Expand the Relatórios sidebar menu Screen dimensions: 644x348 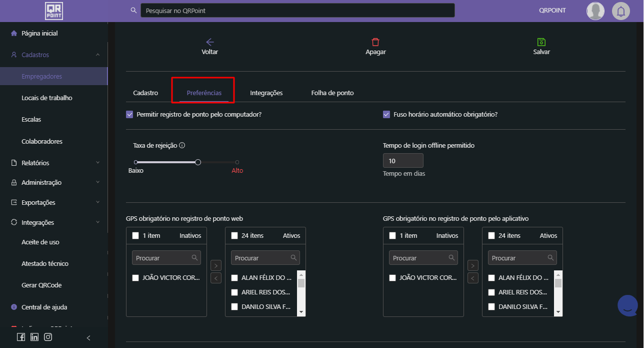(x=97, y=163)
